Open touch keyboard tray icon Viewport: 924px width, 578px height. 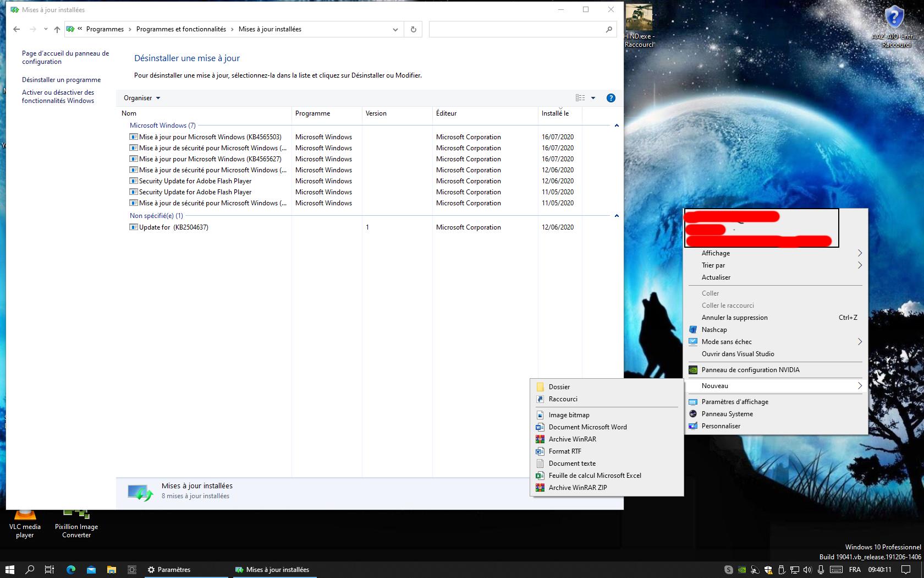click(x=837, y=570)
